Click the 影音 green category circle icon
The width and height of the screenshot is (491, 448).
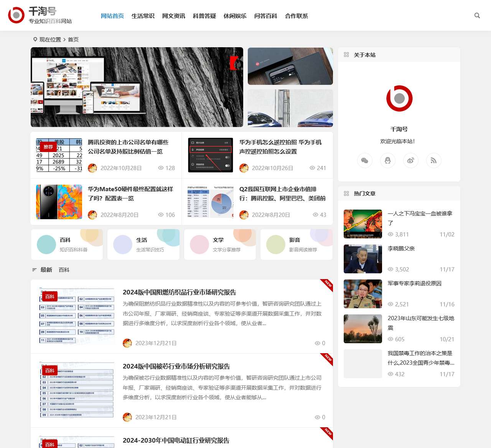pyautogui.click(x=275, y=244)
